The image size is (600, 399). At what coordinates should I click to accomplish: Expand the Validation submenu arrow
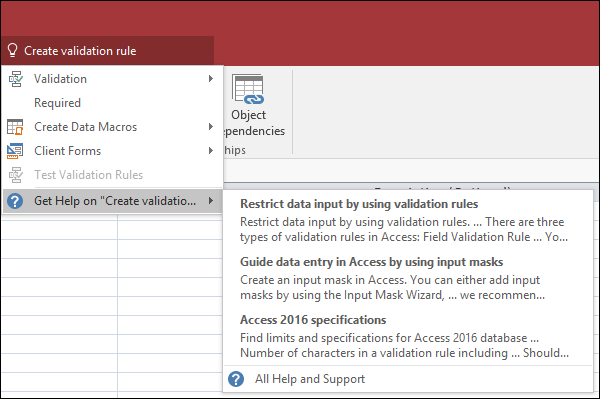(210, 79)
